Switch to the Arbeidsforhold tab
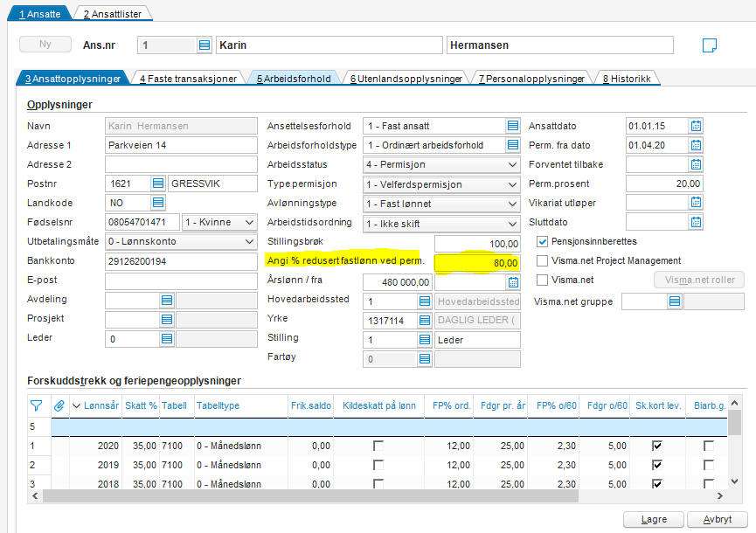This screenshot has width=756, height=533. pyautogui.click(x=294, y=79)
